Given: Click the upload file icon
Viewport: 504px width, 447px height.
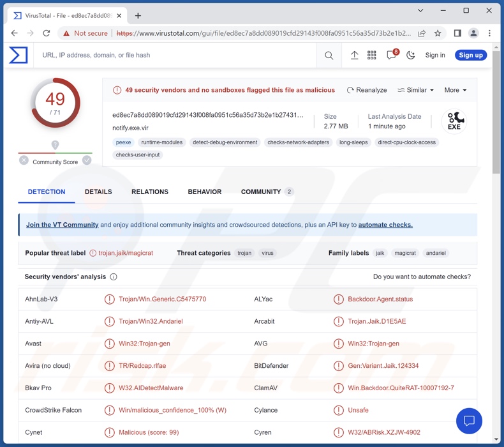Looking at the screenshot, I should [354, 56].
